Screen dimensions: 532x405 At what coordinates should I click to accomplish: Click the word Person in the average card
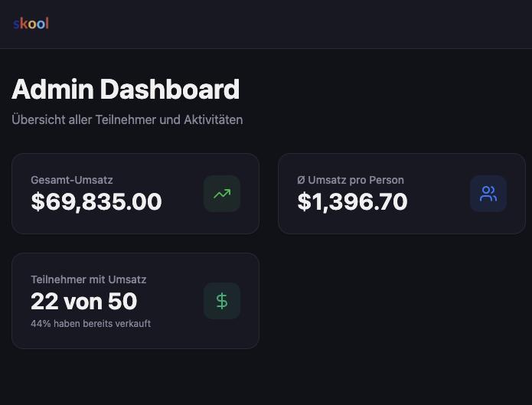click(x=387, y=180)
